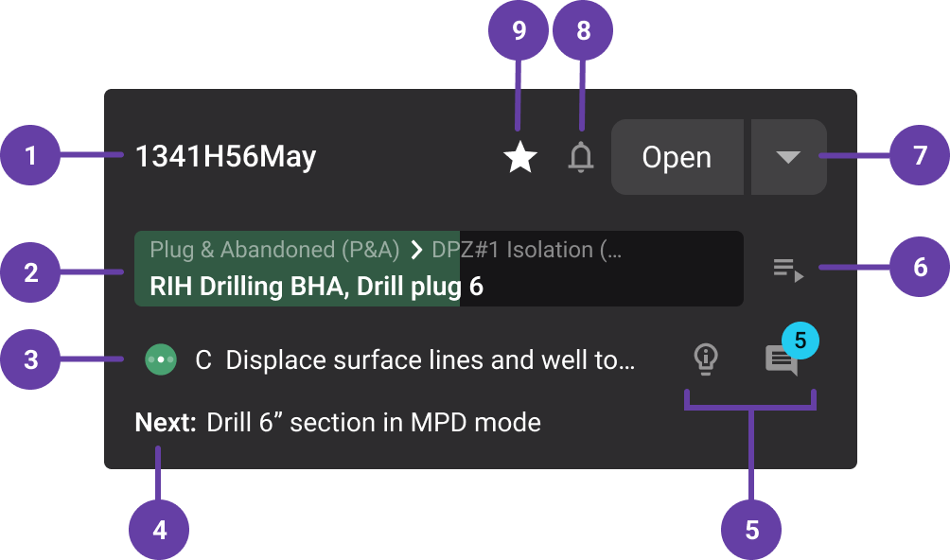Expand the dropdown arrow beside Open
The height and width of the screenshot is (560, 950).
pyautogui.click(x=788, y=157)
